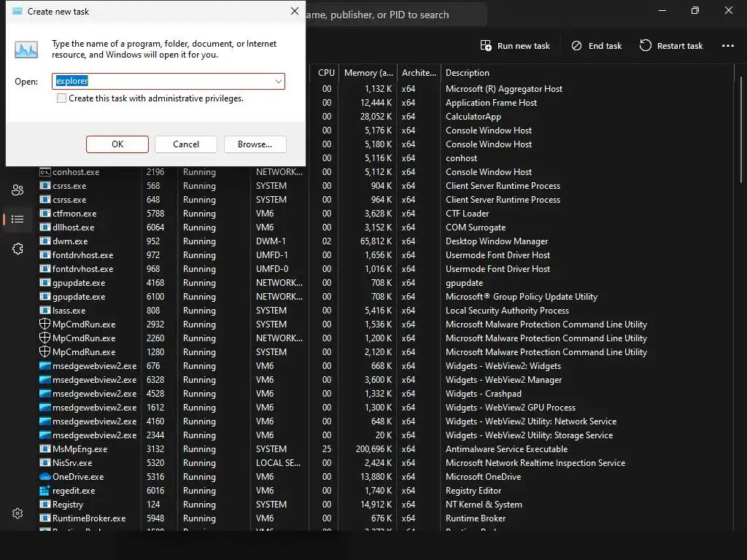Click the Local Security Authority Process description
Screen dimensions: 747x560
pyautogui.click(x=507, y=311)
